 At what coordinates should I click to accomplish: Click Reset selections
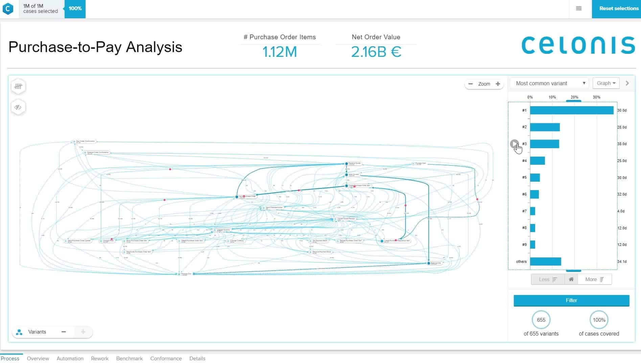tap(616, 9)
